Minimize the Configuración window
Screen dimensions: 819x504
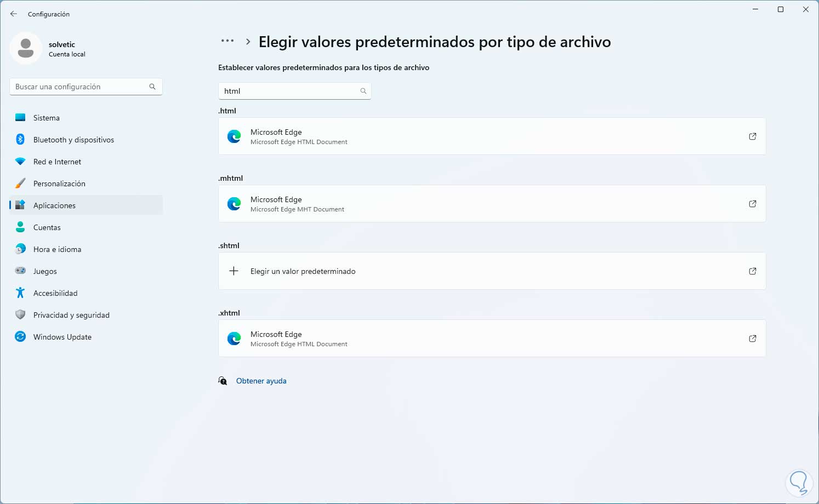(755, 9)
